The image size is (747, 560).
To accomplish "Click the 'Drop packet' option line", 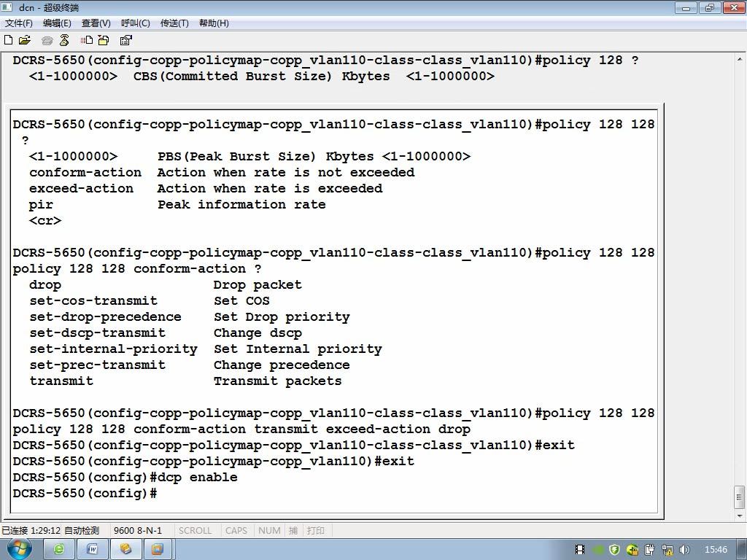I will point(166,285).
